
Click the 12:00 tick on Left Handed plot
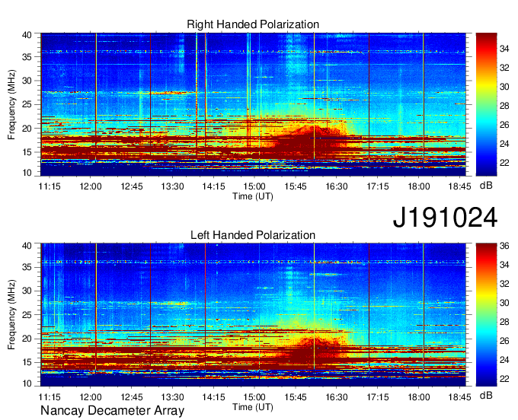click(x=91, y=397)
